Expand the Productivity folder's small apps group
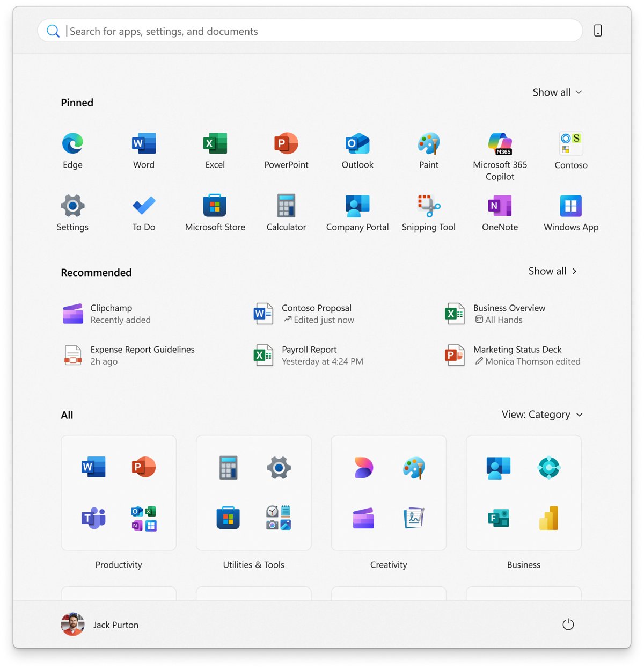 (x=144, y=518)
